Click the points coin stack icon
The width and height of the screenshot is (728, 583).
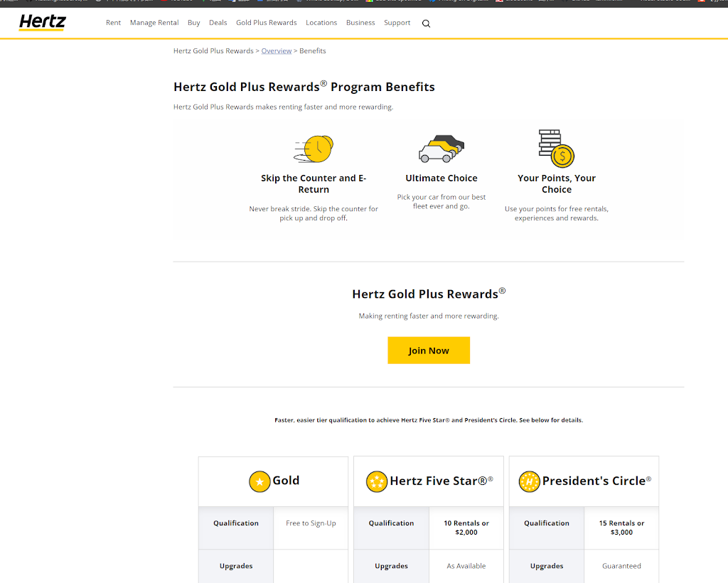point(556,148)
